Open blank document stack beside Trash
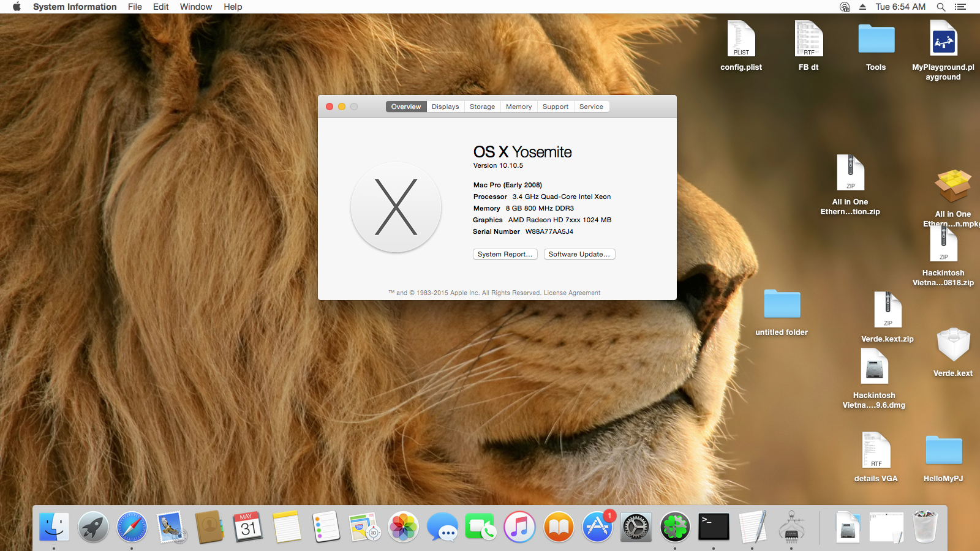980x551 pixels. pyautogui.click(x=886, y=527)
